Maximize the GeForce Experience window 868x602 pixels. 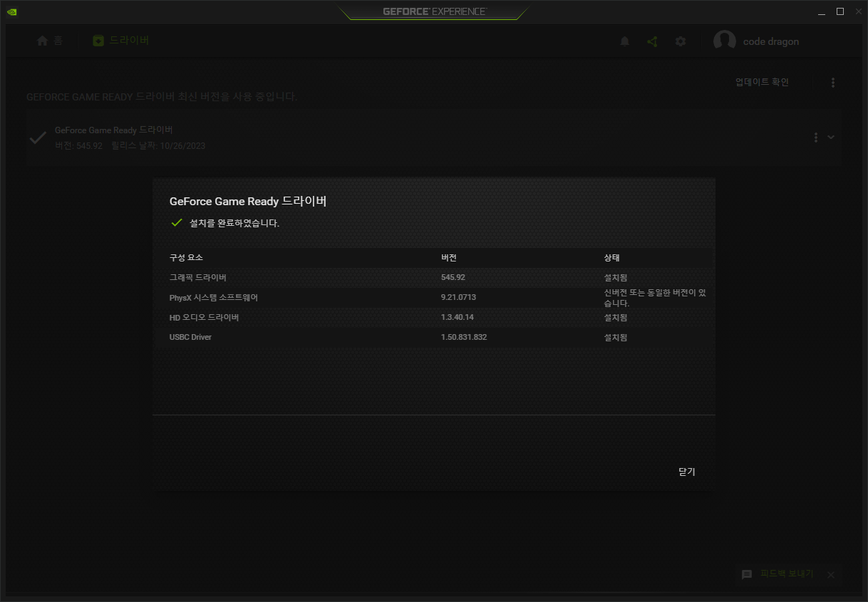[840, 11]
